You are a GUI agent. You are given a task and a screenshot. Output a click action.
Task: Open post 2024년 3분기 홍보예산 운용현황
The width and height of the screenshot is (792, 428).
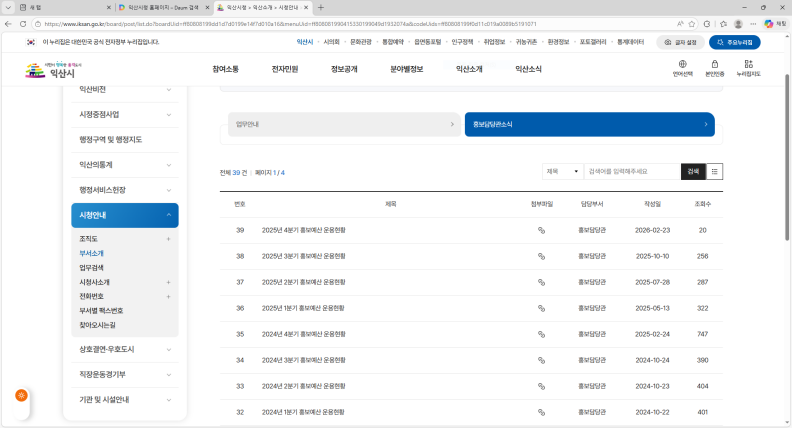pyautogui.click(x=304, y=360)
